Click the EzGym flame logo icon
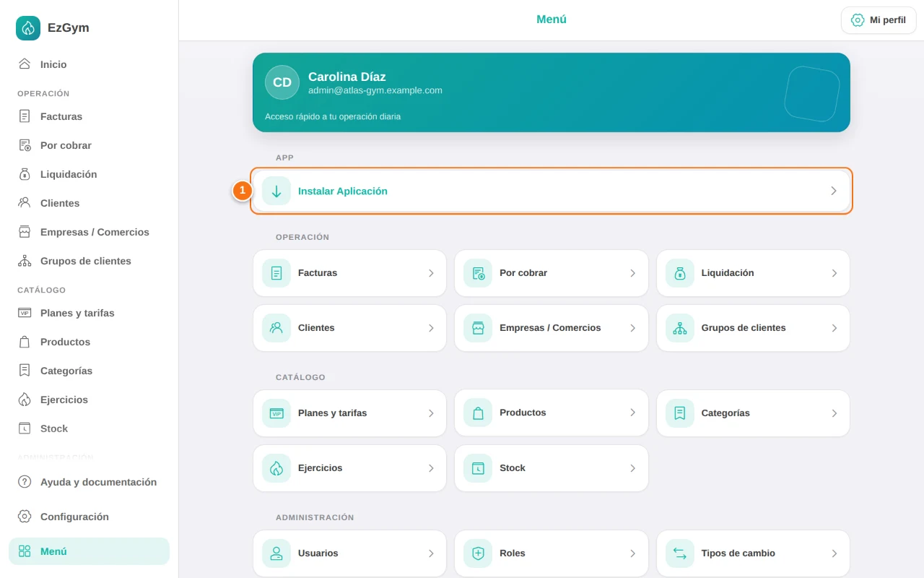Image resolution: width=924 pixels, height=578 pixels. tap(28, 28)
